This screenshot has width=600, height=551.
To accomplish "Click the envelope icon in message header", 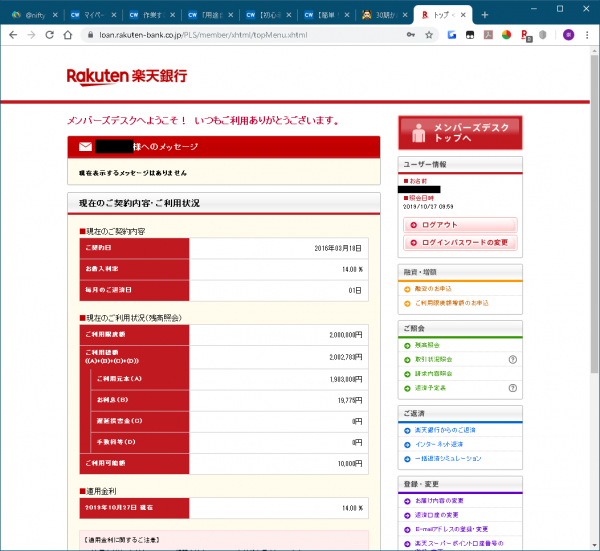I will pos(85,147).
